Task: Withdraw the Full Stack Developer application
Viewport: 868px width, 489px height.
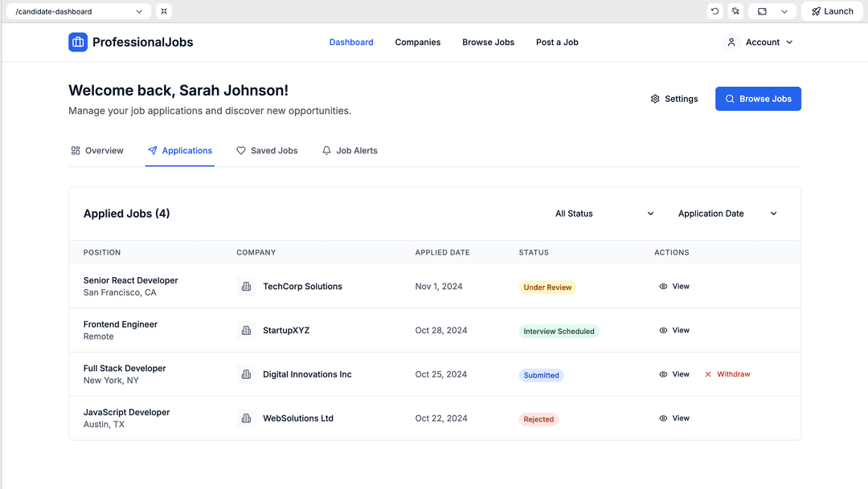Action: point(727,373)
